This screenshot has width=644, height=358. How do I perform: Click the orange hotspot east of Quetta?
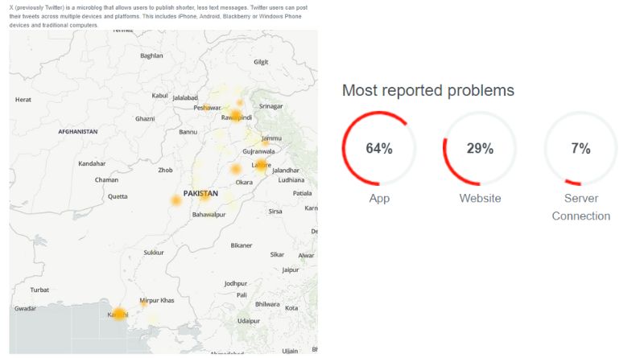click(x=175, y=200)
